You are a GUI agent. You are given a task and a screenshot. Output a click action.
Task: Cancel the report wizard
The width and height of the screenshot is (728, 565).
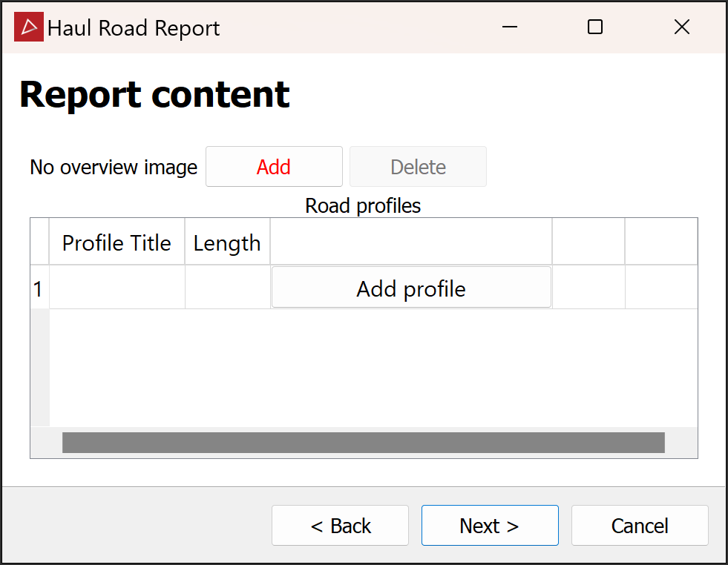(640, 526)
